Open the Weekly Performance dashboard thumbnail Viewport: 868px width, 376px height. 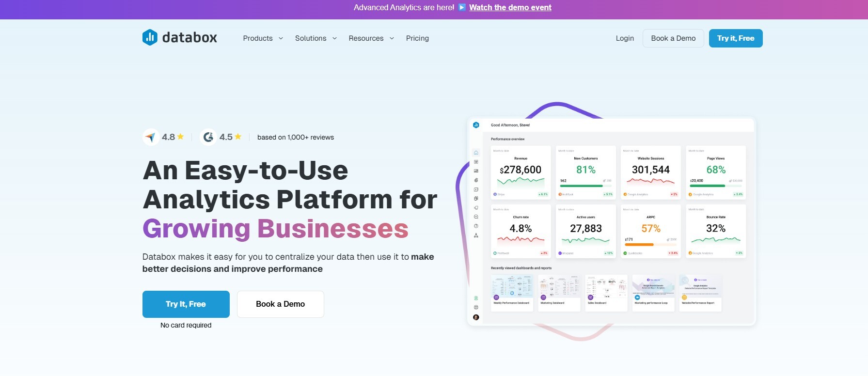(x=512, y=293)
